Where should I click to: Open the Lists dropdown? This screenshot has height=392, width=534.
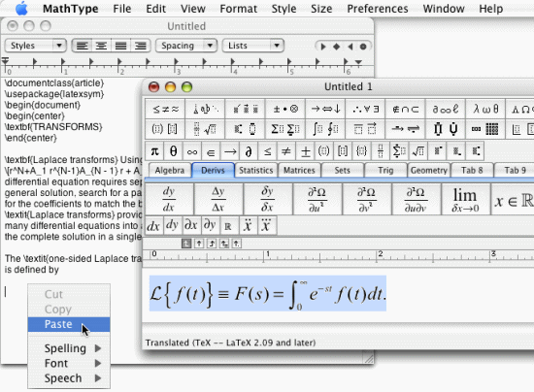click(253, 46)
